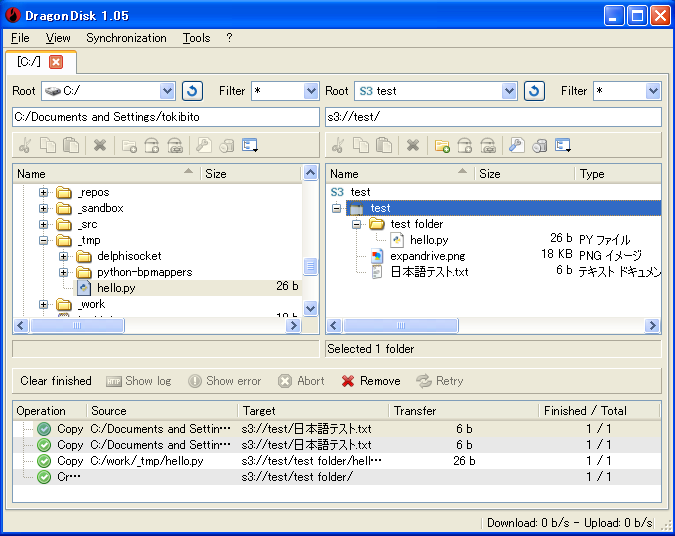The width and height of the screenshot is (675, 536).
Task: Open the Synchronization menu
Action: coord(126,38)
